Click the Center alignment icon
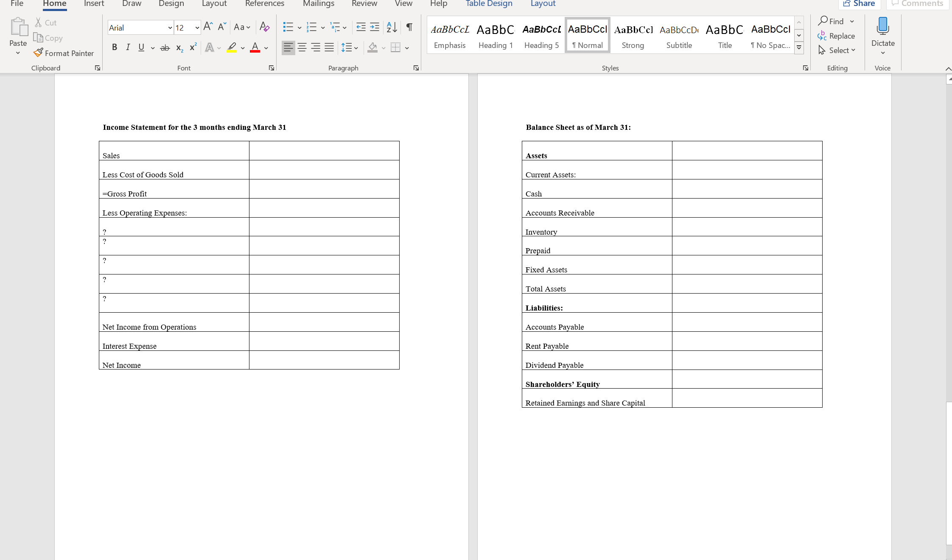The height and width of the screenshot is (560, 952). click(x=302, y=47)
